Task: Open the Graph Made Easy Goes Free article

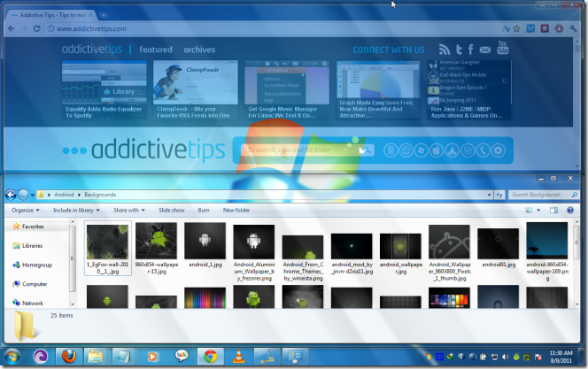Action: coord(378,90)
